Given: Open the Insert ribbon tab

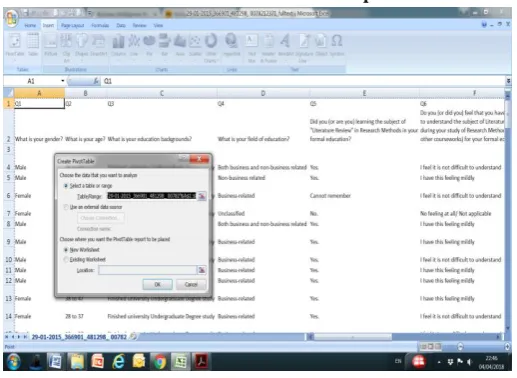Looking at the screenshot, I should 48,25.
